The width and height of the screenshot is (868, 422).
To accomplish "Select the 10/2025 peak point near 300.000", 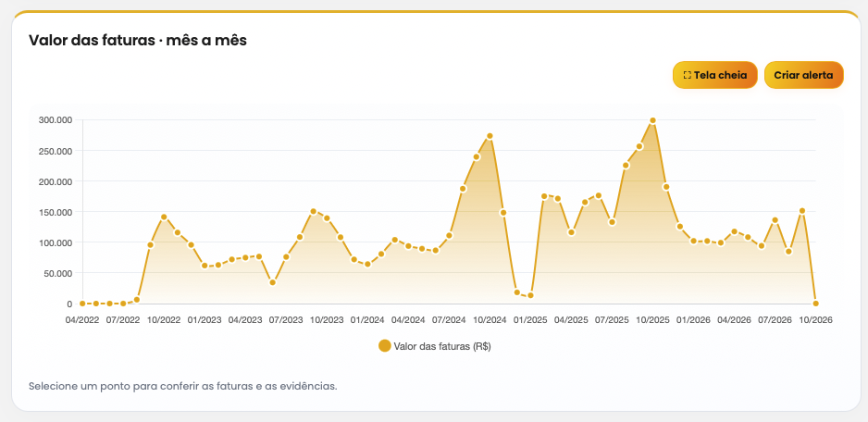I will [652, 120].
